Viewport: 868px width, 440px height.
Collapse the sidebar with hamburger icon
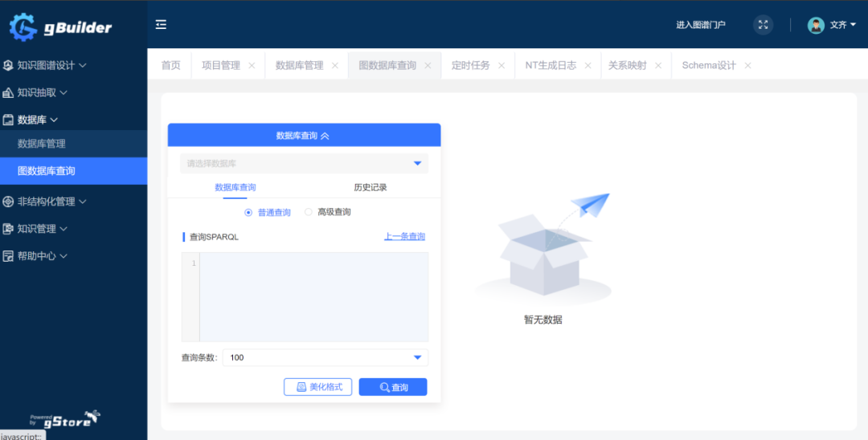click(x=161, y=24)
